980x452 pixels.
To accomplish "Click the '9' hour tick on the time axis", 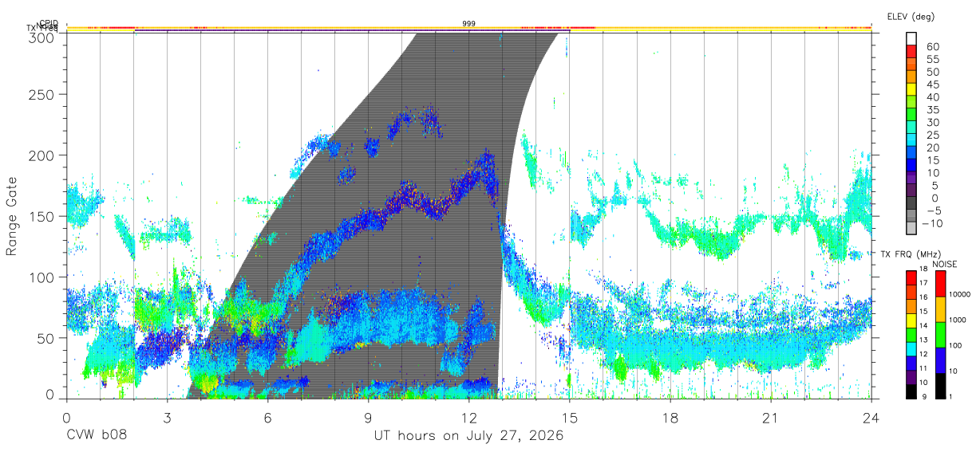I will (368, 417).
